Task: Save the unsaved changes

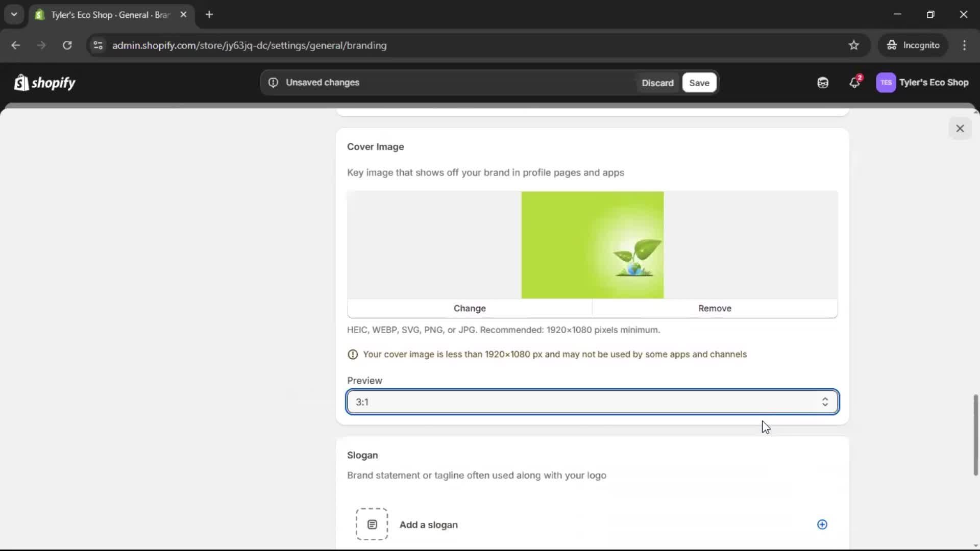Action: [x=699, y=83]
